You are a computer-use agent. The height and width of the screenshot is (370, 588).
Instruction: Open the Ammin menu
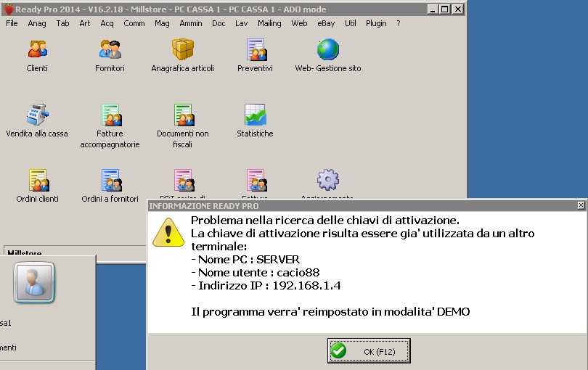click(190, 23)
